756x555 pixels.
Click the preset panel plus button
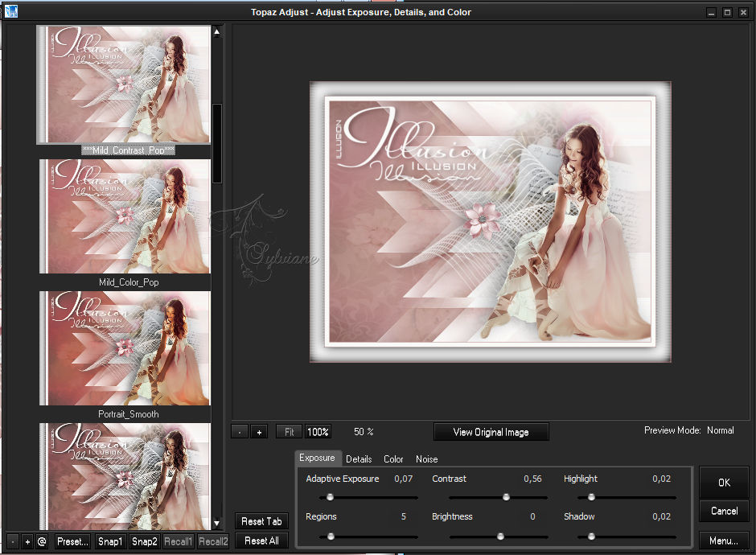click(27, 542)
